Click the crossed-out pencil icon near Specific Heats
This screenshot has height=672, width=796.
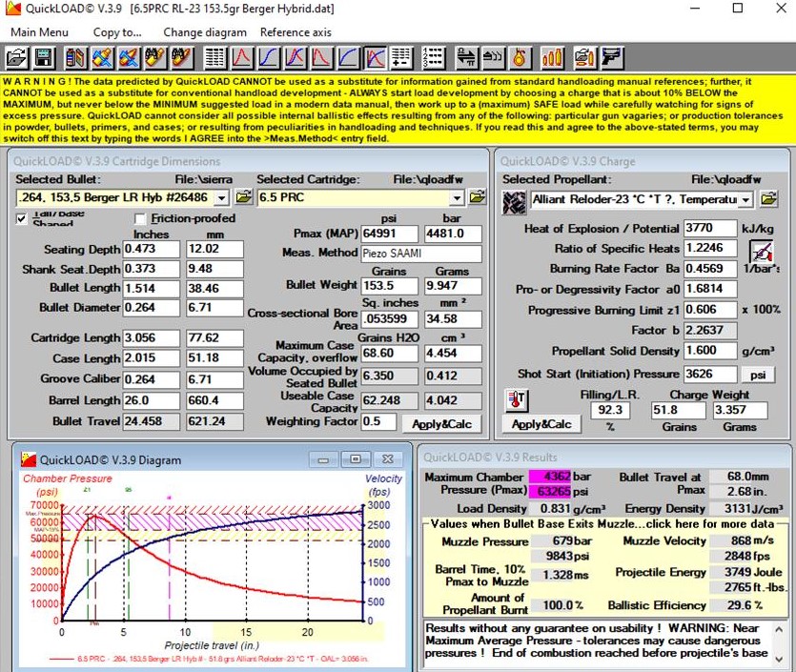[761, 252]
